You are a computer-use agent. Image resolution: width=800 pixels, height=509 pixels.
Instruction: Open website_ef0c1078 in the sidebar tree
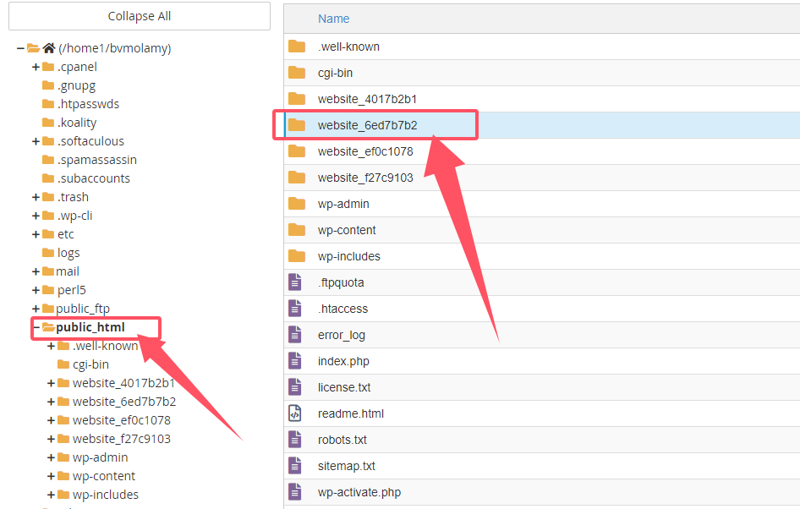coord(121,420)
